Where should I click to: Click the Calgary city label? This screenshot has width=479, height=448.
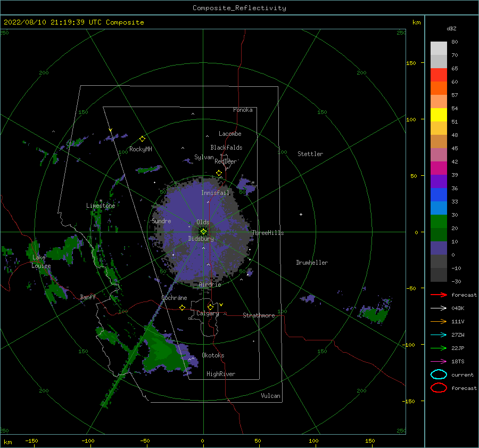click(208, 313)
